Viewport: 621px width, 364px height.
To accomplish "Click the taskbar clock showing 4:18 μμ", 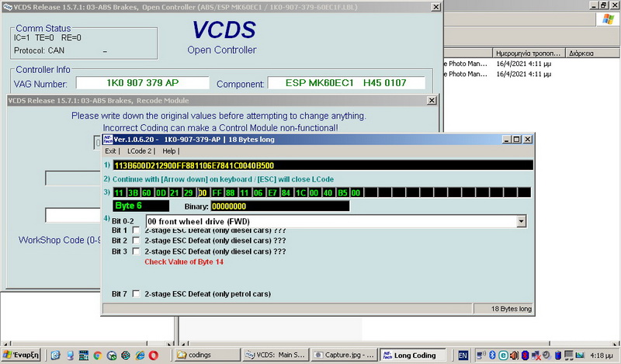I will pos(601,355).
